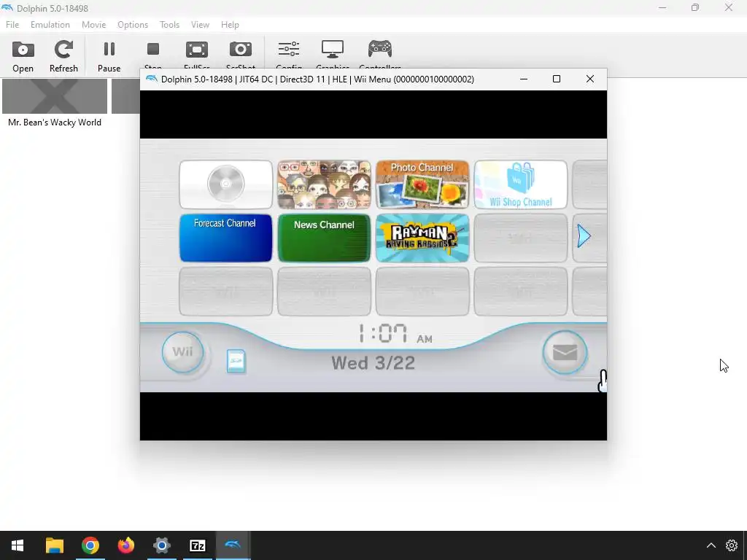Viewport: 747px width, 560px height.
Task: Open the Photo Channel tile
Action: (x=422, y=184)
